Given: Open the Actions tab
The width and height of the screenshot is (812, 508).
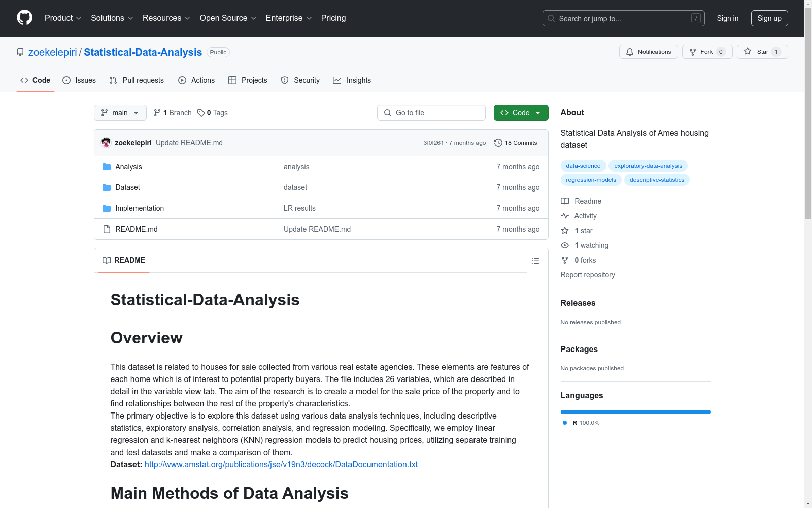Looking at the screenshot, I should click(196, 80).
